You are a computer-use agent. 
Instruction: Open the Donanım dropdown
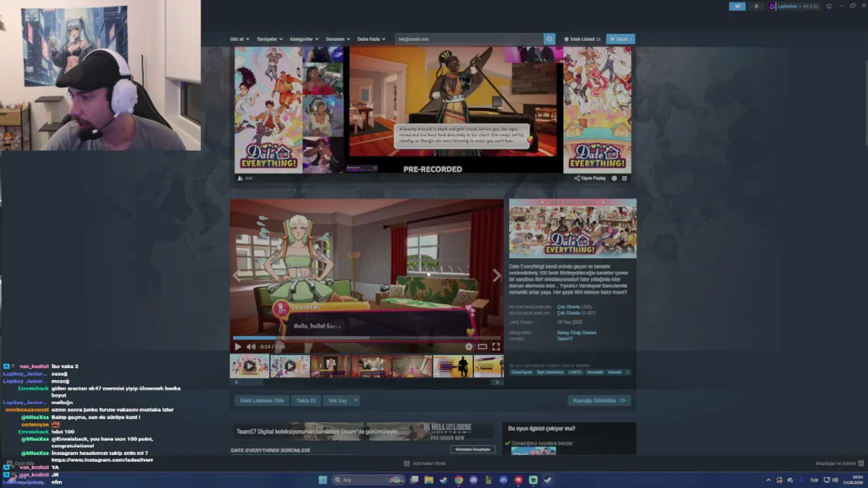[x=338, y=39]
